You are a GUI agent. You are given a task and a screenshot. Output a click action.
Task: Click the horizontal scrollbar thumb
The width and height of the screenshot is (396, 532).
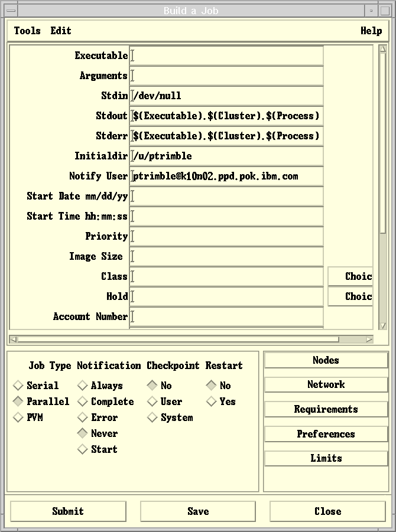click(178, 340)
